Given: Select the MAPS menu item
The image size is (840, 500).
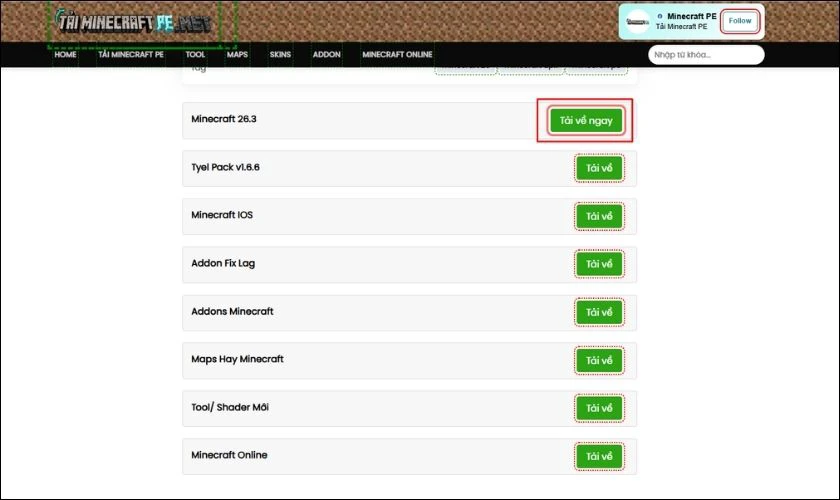Looking at the screenshot, I should [x=237, y=55].
